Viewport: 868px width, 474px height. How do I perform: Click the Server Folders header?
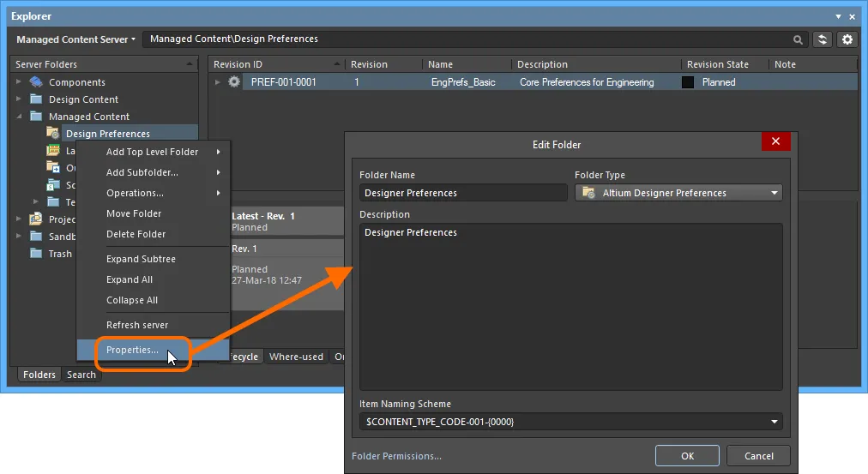pos(104,64)
